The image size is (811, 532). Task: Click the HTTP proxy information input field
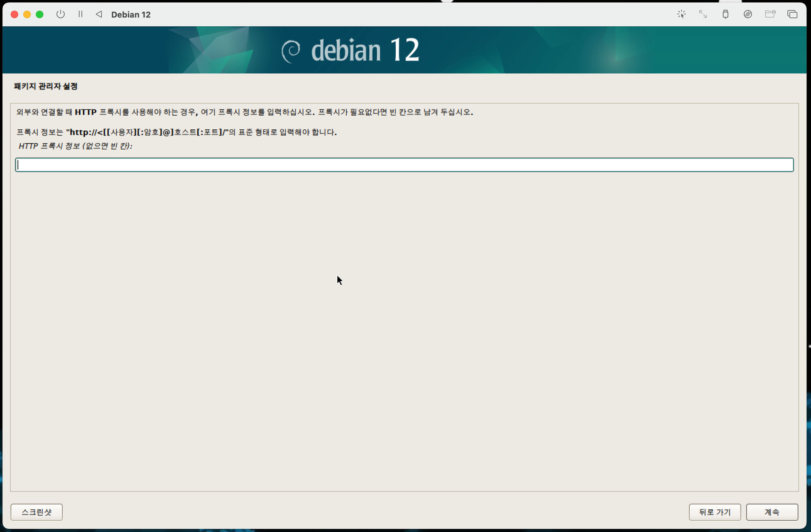[x=404, y=165]
